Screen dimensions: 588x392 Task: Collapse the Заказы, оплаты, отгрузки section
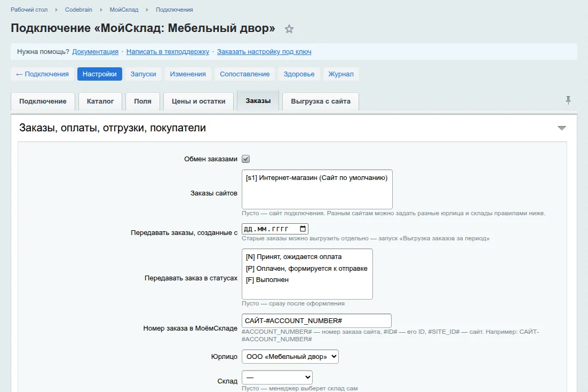click(x=561, y=128)
